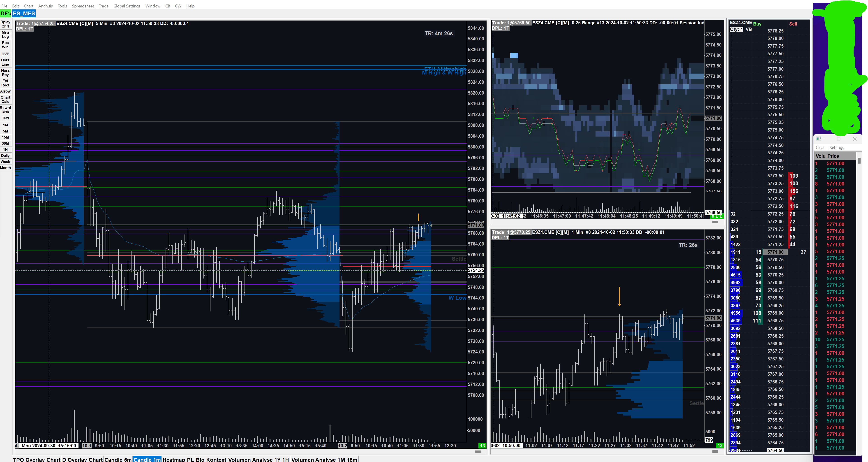Click Clear in the time and sales window
This screenshot has height=462, width=868.
pyautogui.click(x=820, y=148)
